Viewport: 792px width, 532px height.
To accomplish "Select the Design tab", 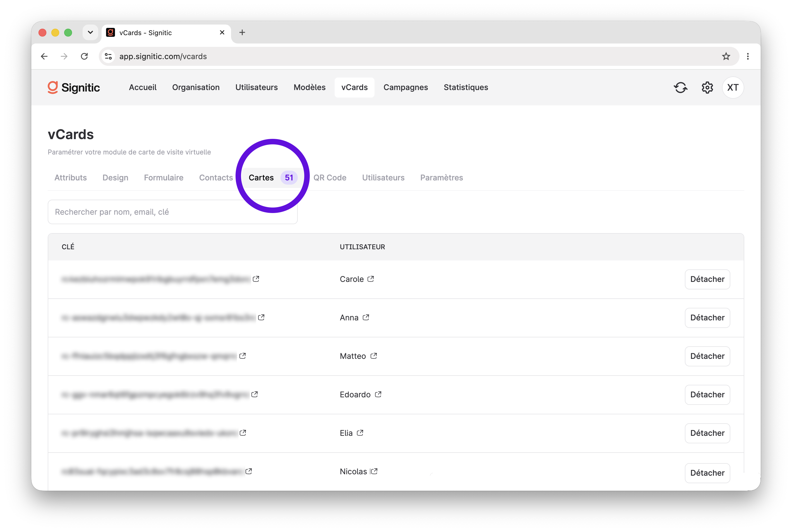I will 116,177.
